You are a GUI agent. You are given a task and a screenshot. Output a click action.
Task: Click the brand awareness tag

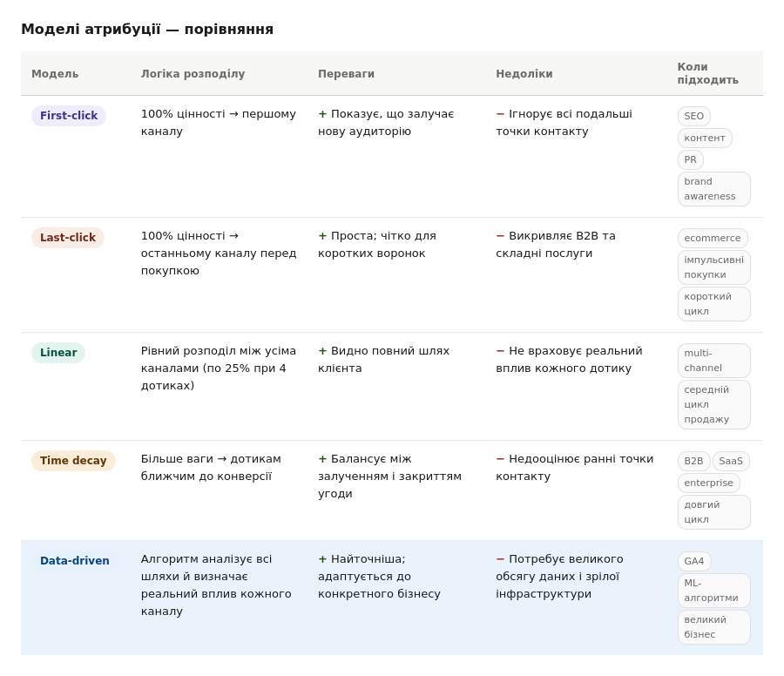point(714,189)
